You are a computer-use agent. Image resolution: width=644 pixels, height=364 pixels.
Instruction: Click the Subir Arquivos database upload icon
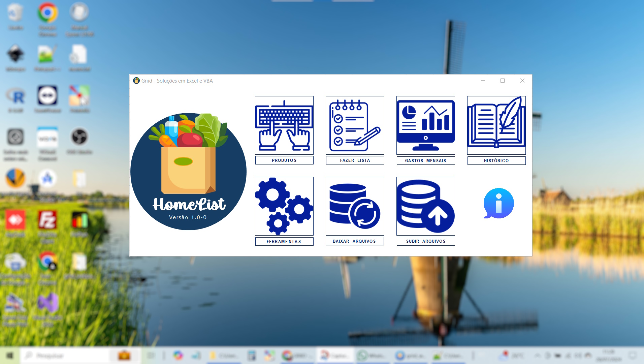point(425,206)
